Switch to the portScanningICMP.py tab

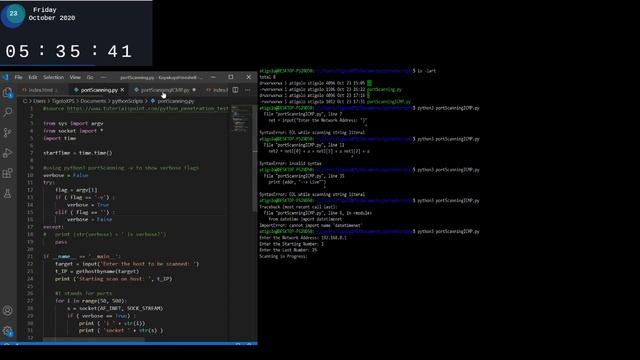[165, 90]
